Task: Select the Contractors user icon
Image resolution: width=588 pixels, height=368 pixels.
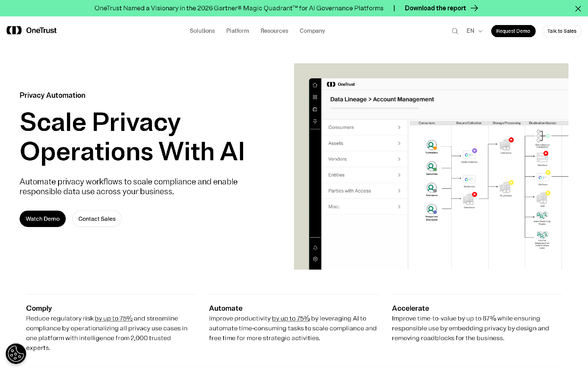Action: 432,145
